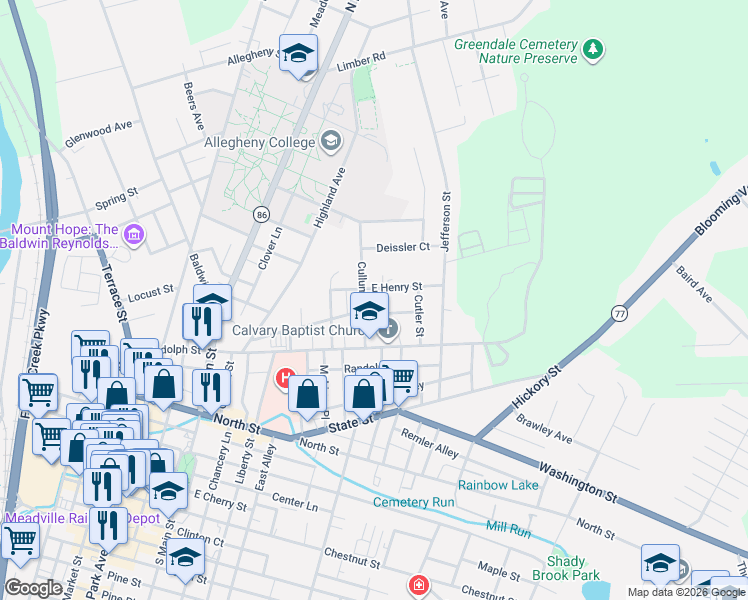
Task: Select the Clover Ln label
Action: pos(270,248)
